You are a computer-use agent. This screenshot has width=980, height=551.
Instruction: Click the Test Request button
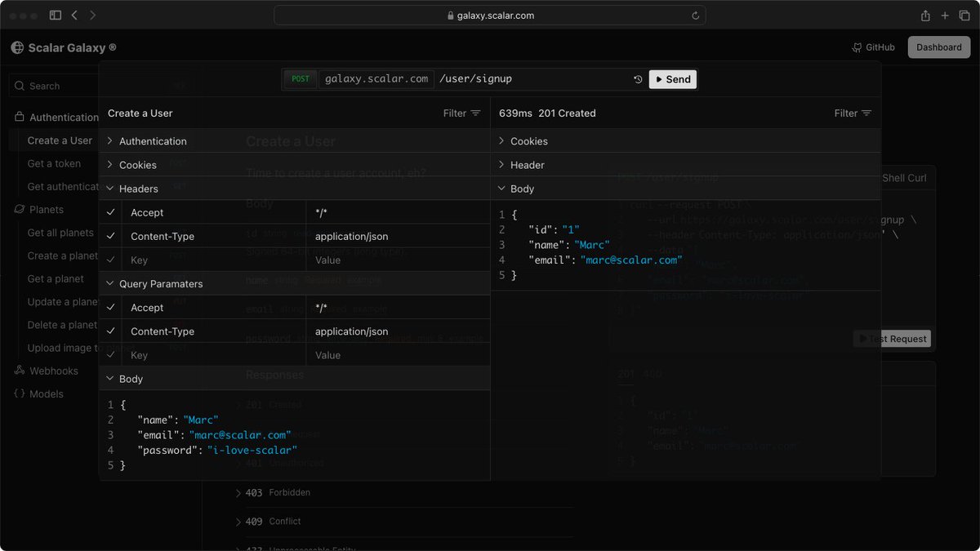(x=892, y=339)
